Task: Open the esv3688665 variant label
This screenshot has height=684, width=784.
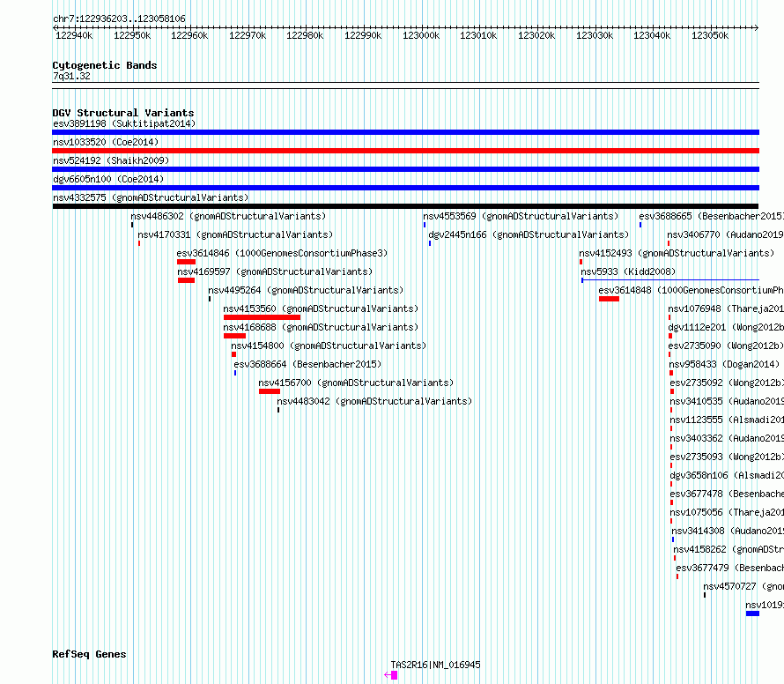Action: 711,216
